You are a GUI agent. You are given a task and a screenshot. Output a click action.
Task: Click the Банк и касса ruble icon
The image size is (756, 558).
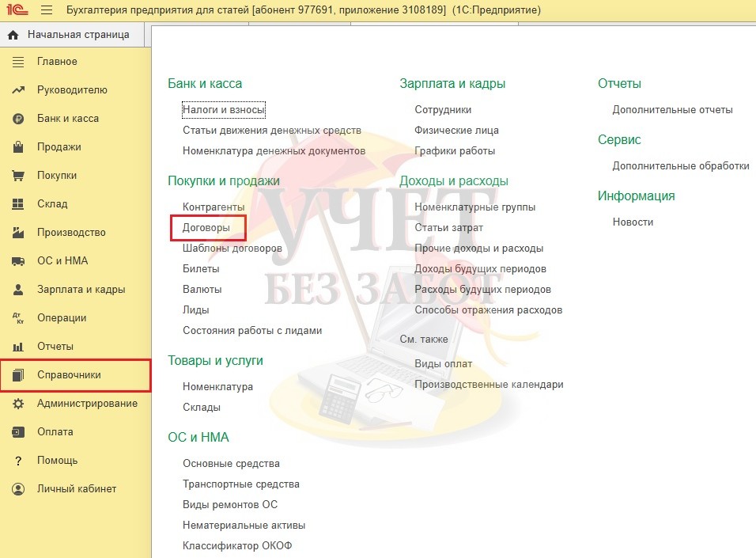coord(18,119)
